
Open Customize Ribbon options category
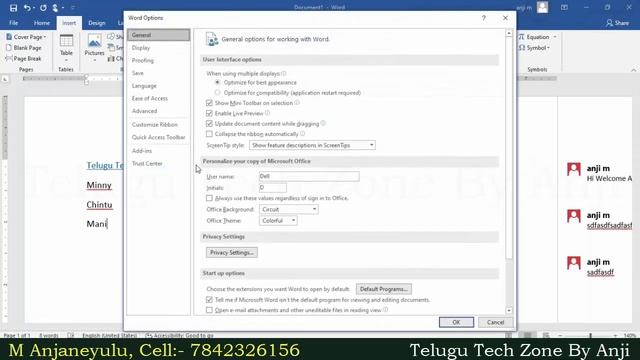[158, 124]
